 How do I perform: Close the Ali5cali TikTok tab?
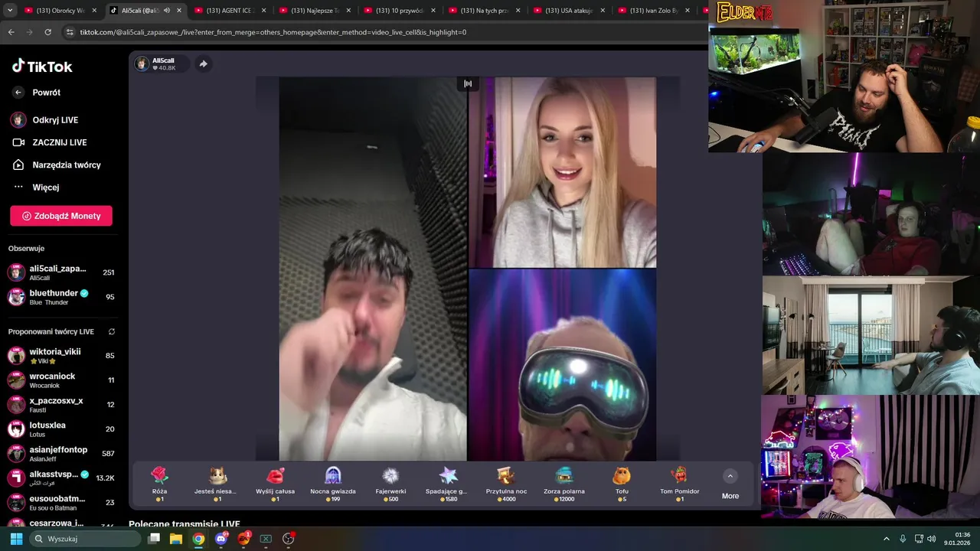coord(179,11)
